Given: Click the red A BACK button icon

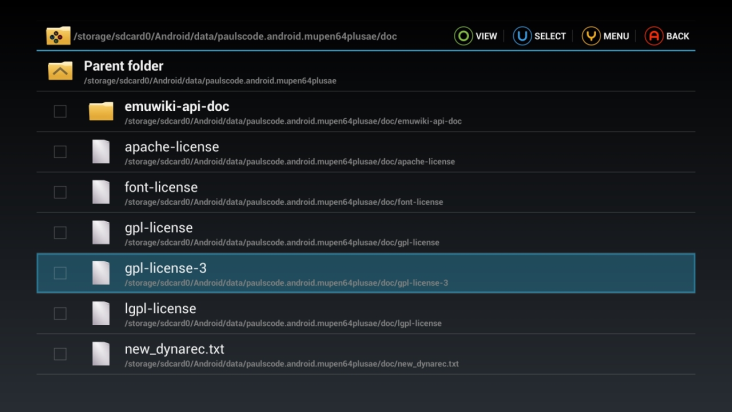Looking at the screenshot, I should (654, 36).
